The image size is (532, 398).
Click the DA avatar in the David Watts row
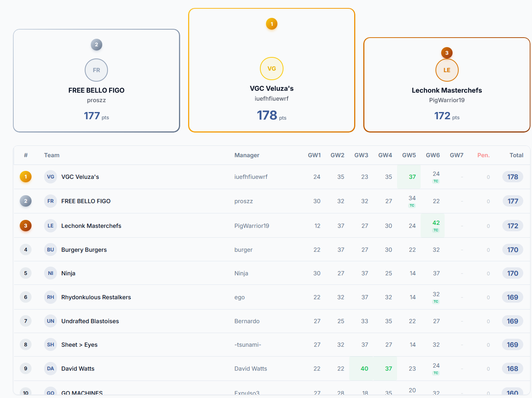tap(51, 369)
